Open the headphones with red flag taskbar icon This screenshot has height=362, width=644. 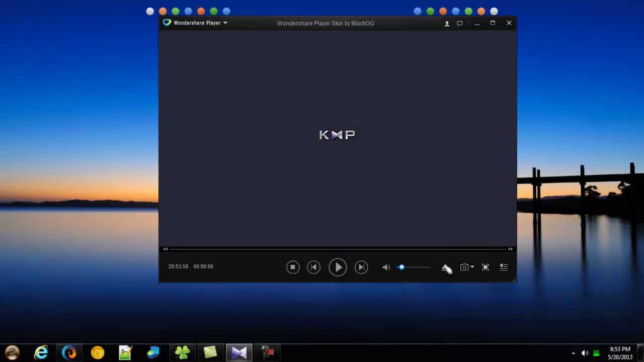tap(267, 352)
